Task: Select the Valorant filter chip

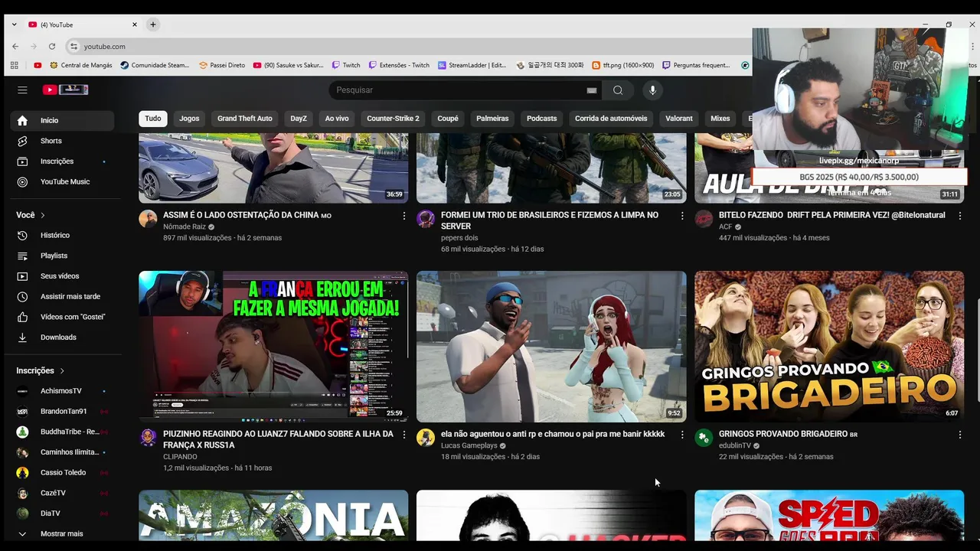Action: (678, 119)
